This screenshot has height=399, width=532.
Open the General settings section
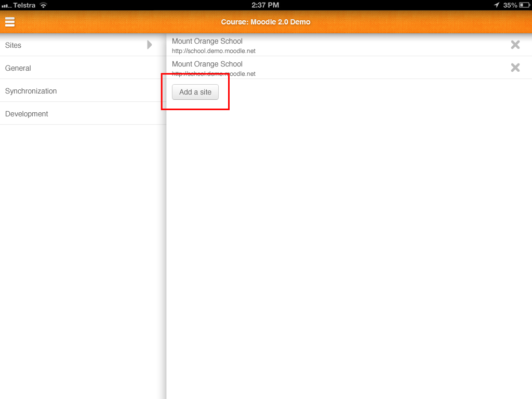click(83, 68)
